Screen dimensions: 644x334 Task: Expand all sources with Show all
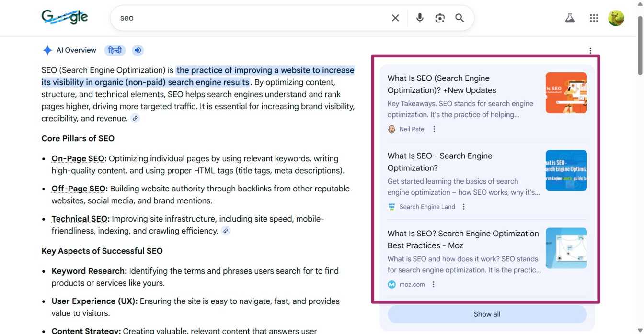point(487,314)
